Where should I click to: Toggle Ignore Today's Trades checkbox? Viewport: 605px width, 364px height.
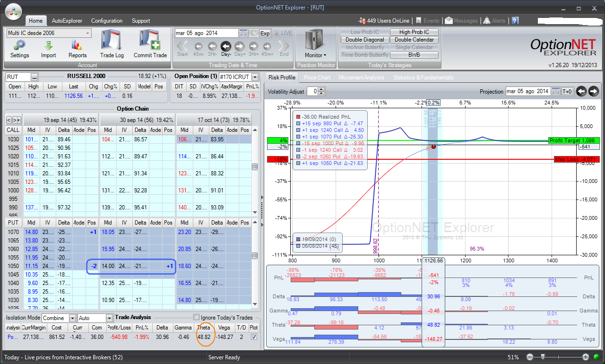click(x=196, y=318)
